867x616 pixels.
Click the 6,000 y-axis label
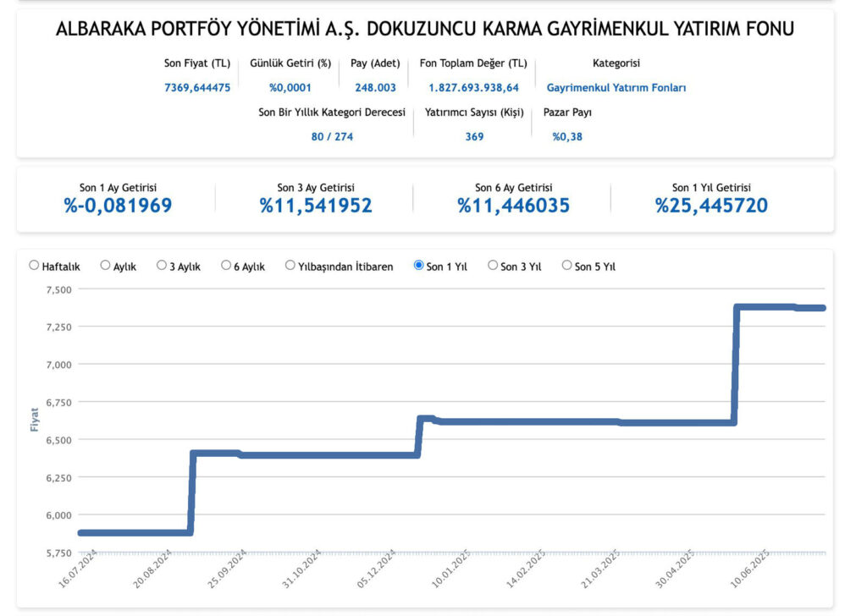58,515
